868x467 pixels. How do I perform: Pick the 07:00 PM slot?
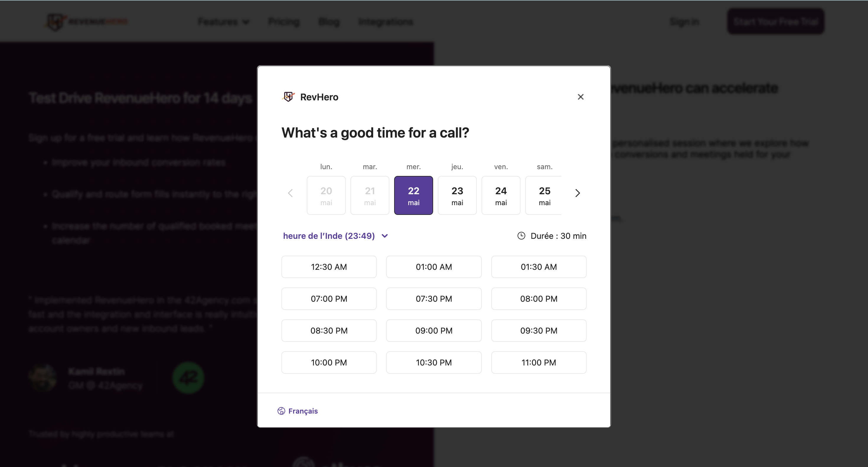(329, 299)
